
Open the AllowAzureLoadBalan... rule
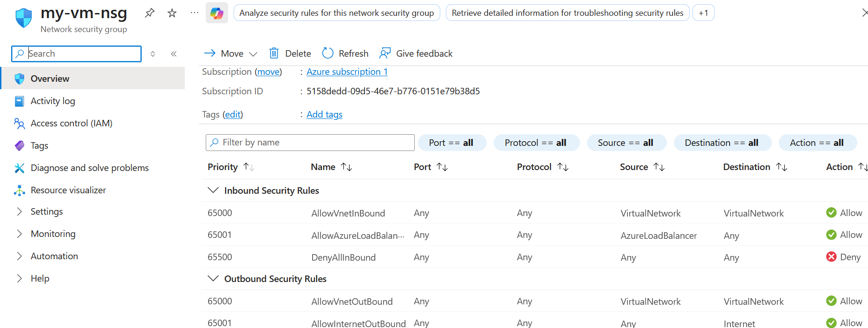(358, 236)
